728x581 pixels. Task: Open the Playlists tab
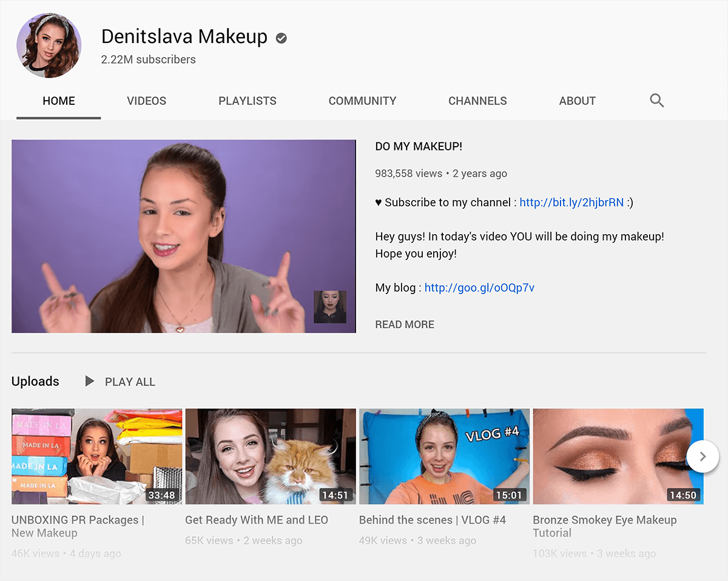tap(248, 101)
